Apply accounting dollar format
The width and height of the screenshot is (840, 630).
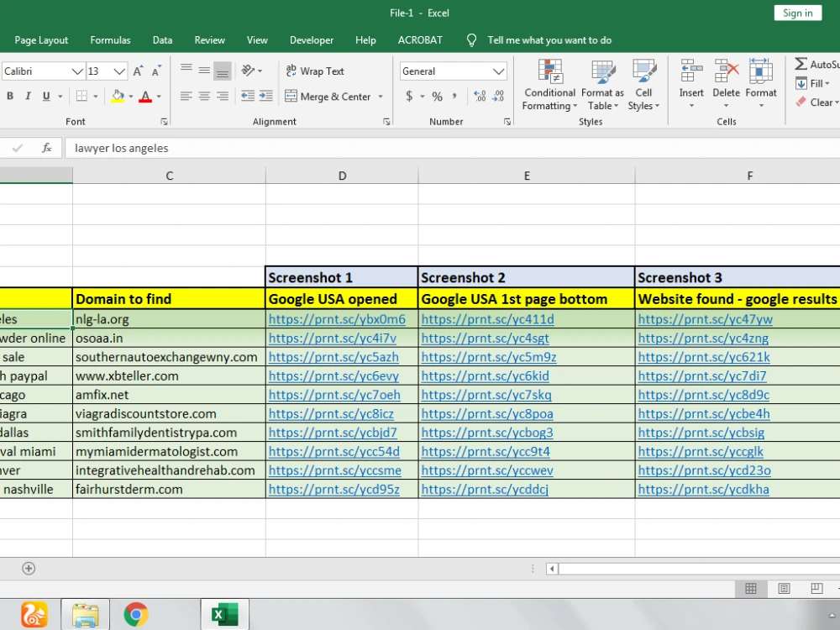point(409,97)
